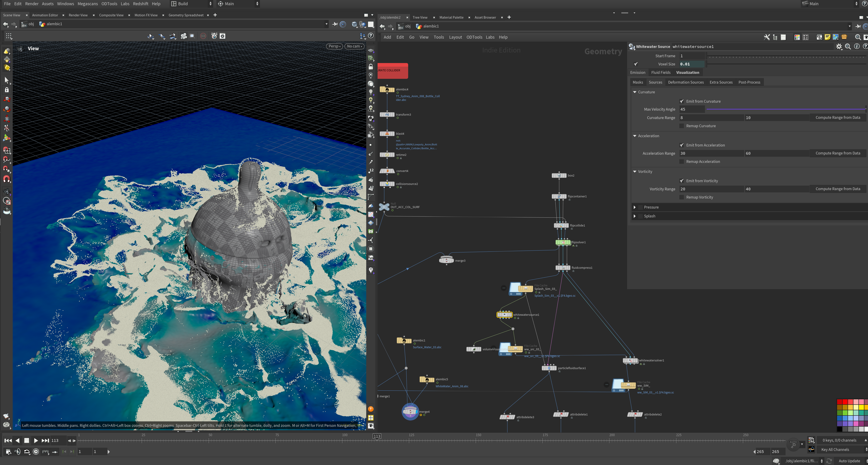The image size is (868, 465).
Task: Play the timeline forward
Action: [36, 440]
